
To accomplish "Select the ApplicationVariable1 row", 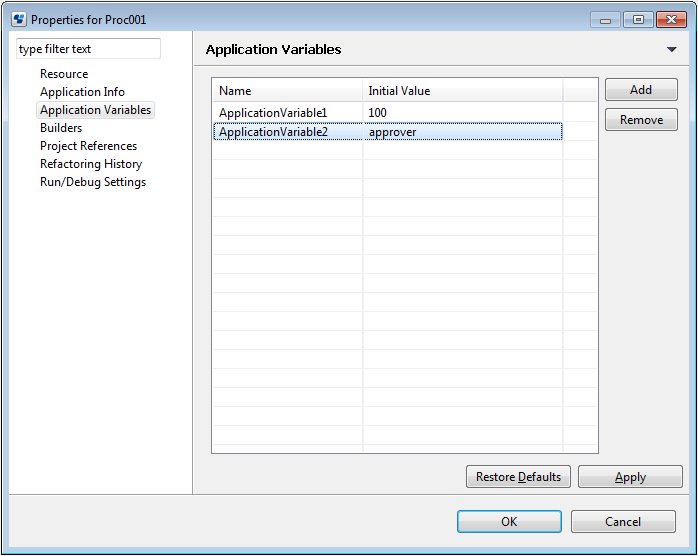I will coord(388,113).
